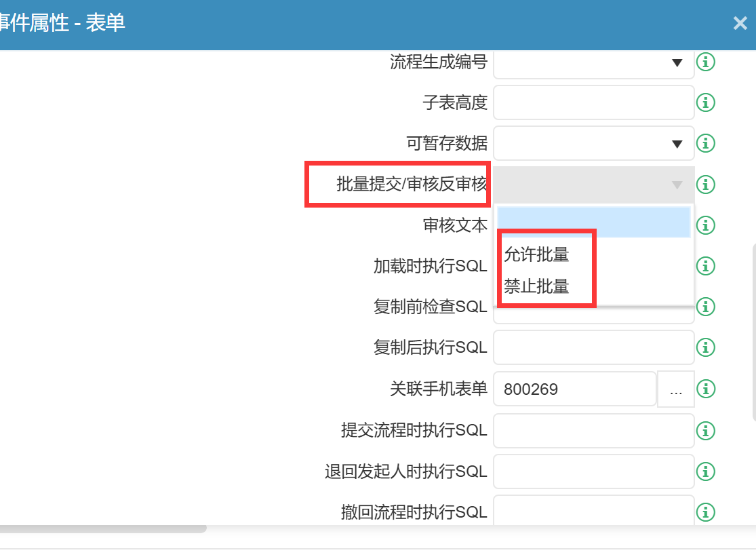
Task: Close the 事件属性 - 表单 dialog
Action: (740, 24)
